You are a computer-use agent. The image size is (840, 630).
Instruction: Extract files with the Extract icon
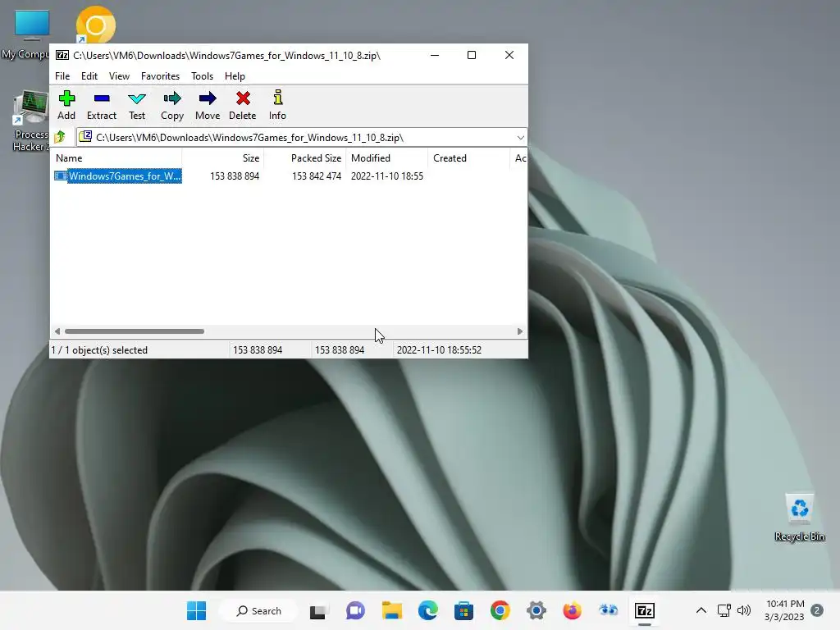(101, 105)
